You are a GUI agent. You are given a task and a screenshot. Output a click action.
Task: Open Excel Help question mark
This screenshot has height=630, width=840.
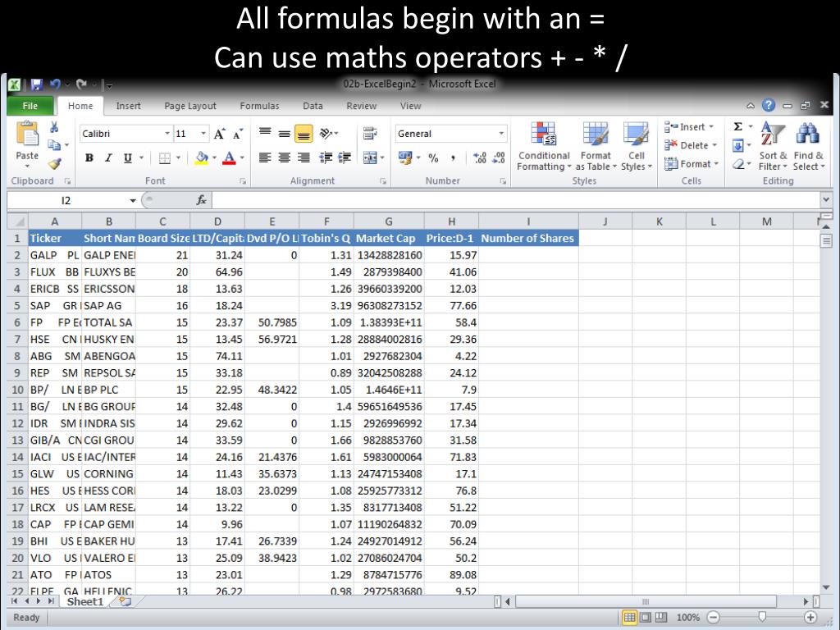click(769, 105)
